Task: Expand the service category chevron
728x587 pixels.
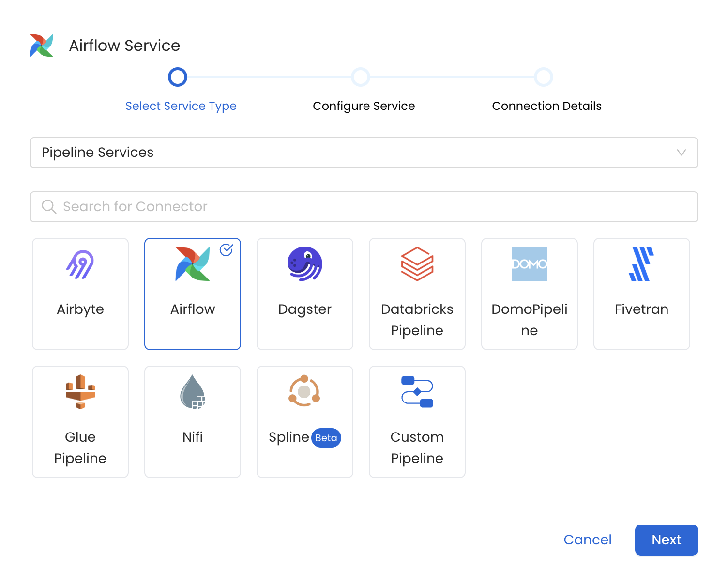Action: coord(682,153)
